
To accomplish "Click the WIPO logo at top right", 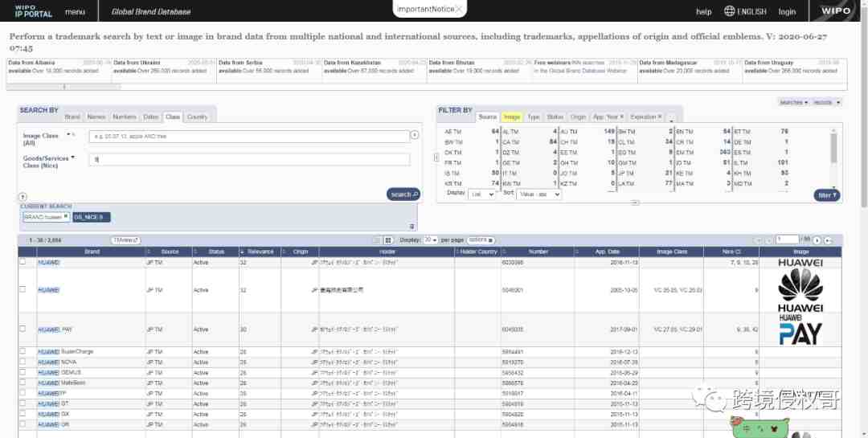I will (x=835, y=11).
